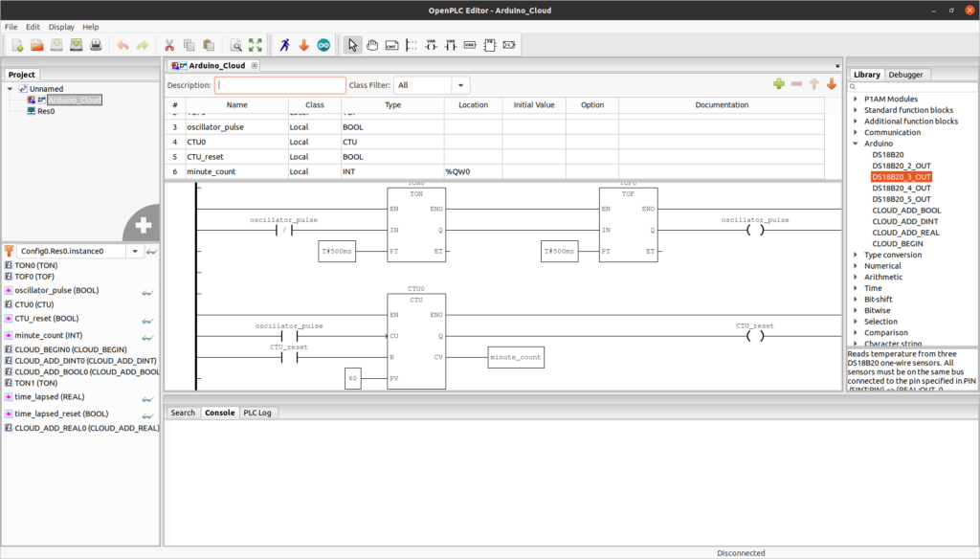Toggle debug glasses for oscillator_pulse variable

147,292
